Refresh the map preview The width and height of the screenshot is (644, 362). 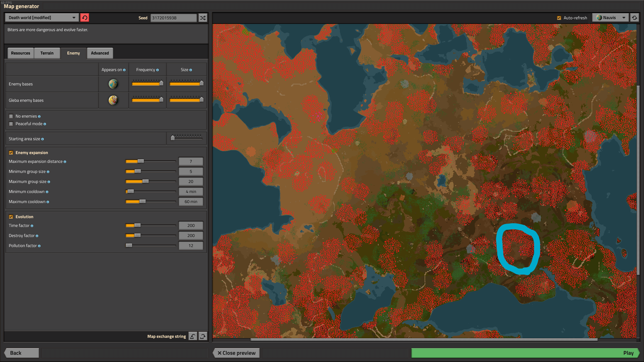(x=634, y=18)
